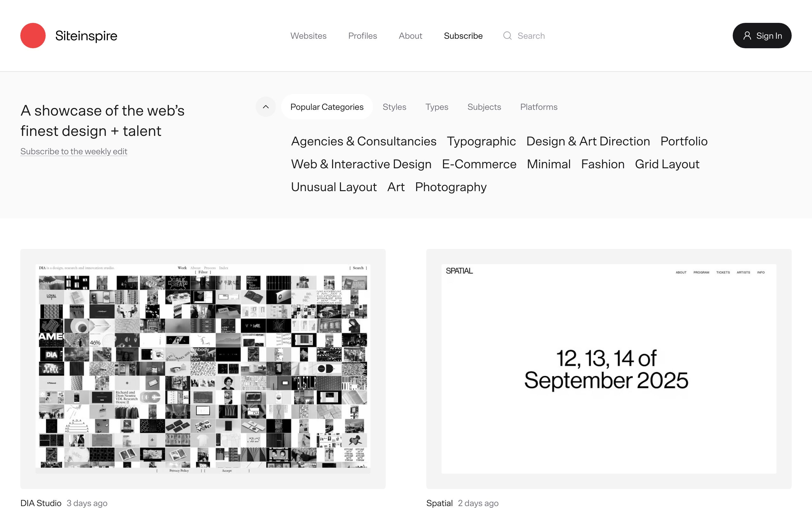
Task: Click the Siteinspire wordmark text
Action: 86,36
